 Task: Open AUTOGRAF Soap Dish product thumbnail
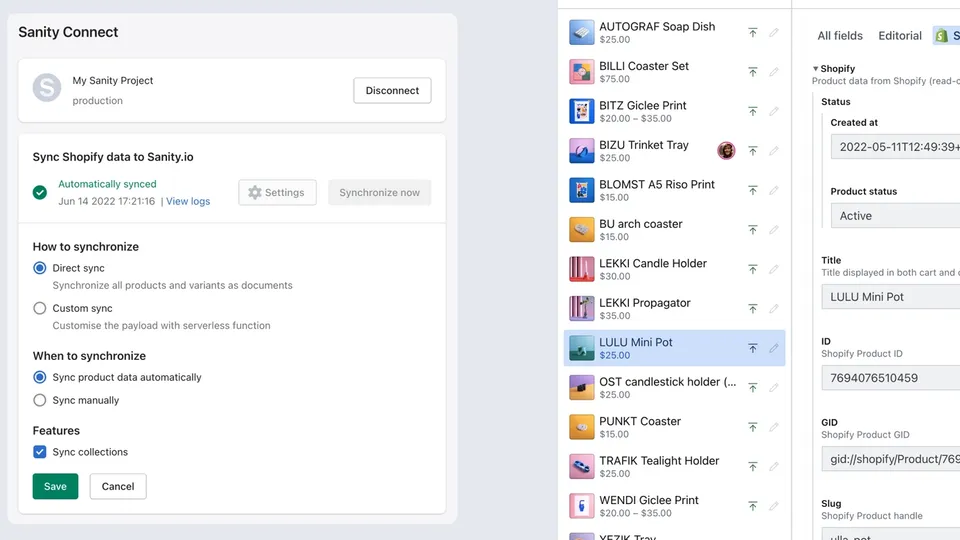point(582,32)
